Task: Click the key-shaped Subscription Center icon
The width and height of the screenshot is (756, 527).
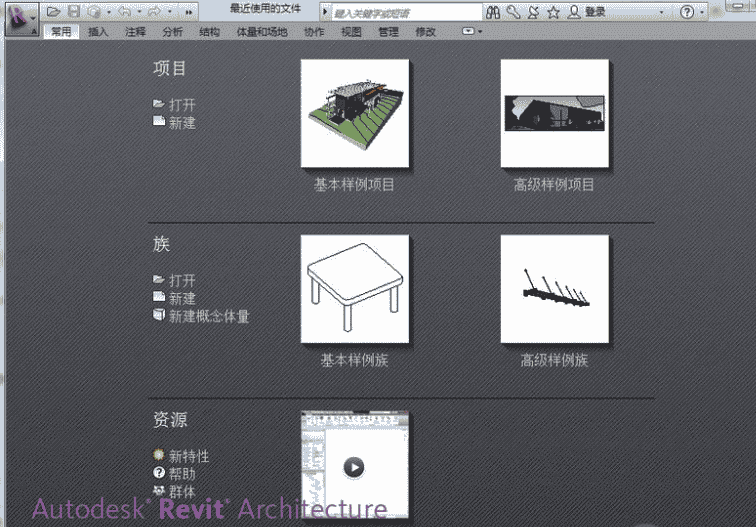Action: [513, 12]
